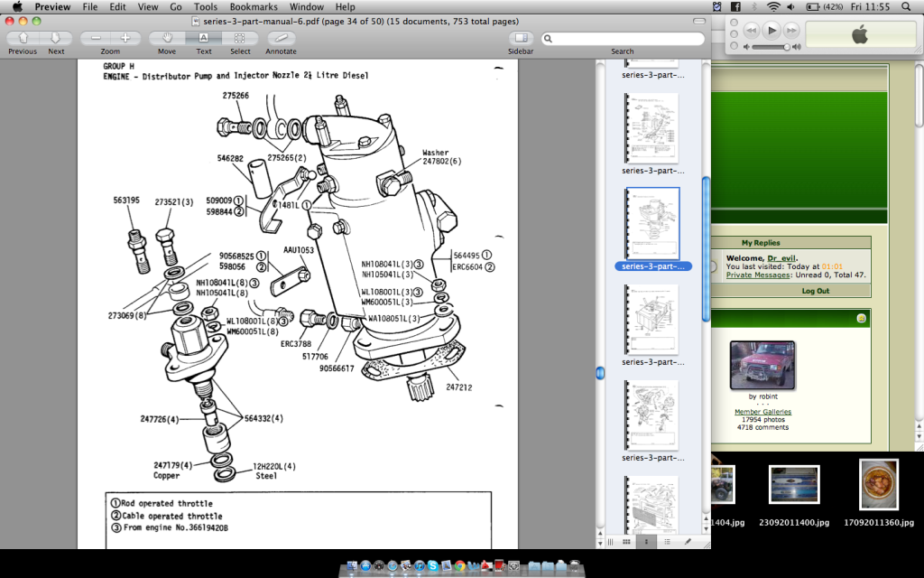
Task: Open the Annotate tool
Action: [x=282, y=38]
